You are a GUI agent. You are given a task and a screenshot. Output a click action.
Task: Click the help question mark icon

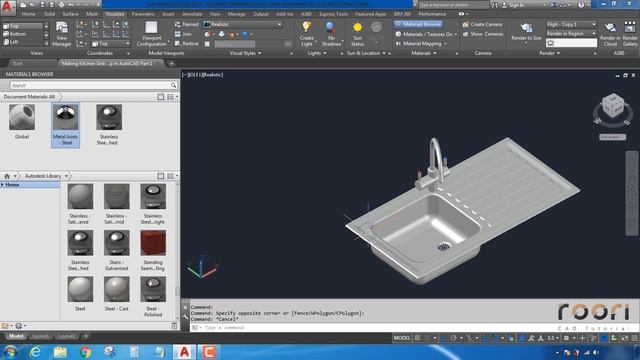581,5
